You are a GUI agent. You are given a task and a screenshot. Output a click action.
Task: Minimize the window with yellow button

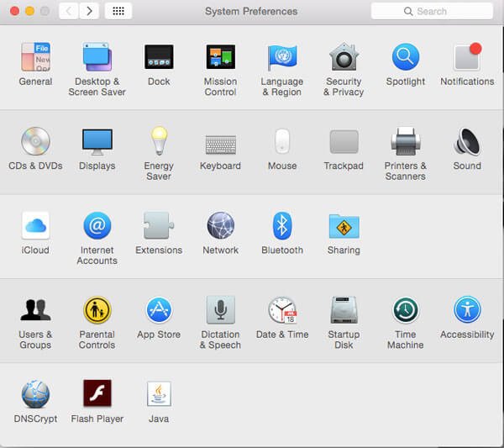tap(29, 11)
